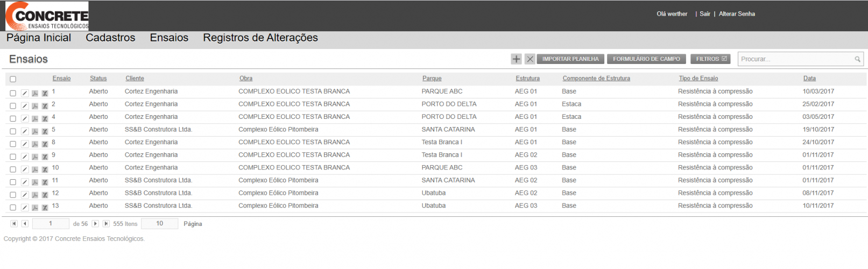Open the PDF icon for ensaio 5
Viewport: 868px width, 269px height.
35,131
